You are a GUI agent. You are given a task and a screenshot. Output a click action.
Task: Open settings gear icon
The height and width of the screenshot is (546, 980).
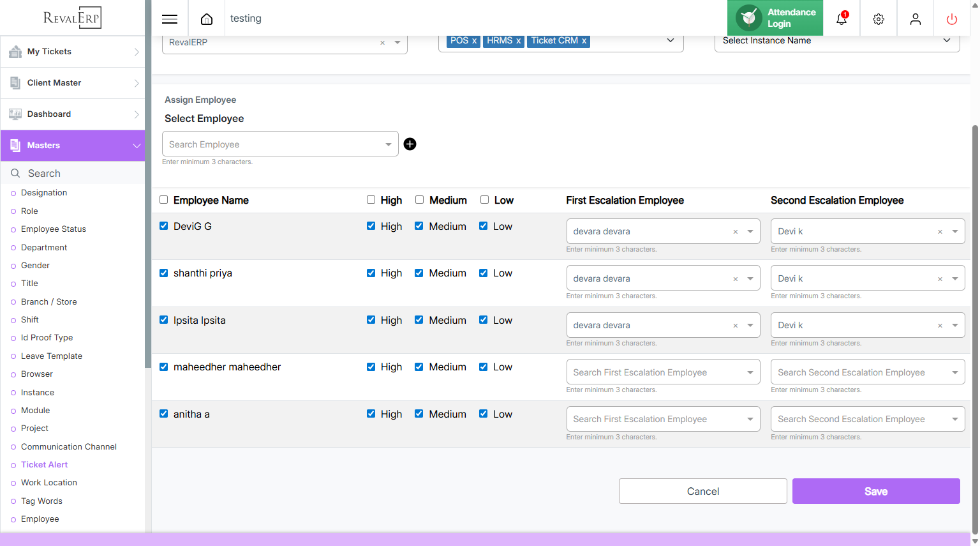point(879,19)
